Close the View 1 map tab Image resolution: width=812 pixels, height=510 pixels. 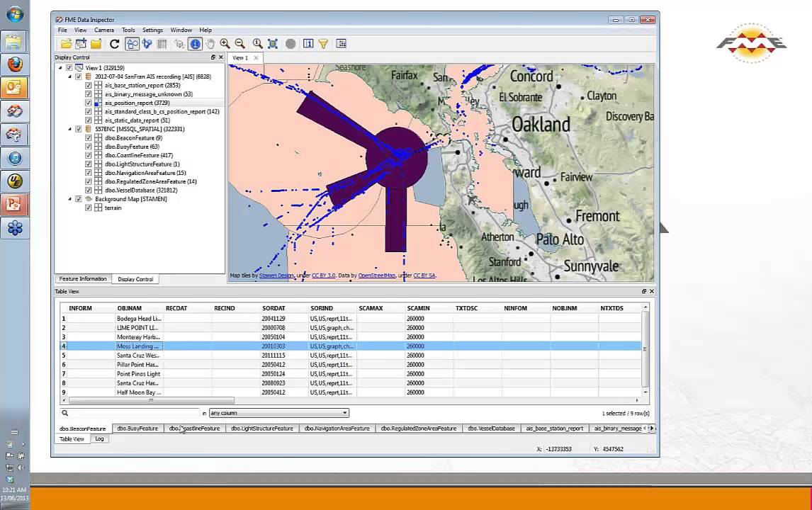[256, 57]
